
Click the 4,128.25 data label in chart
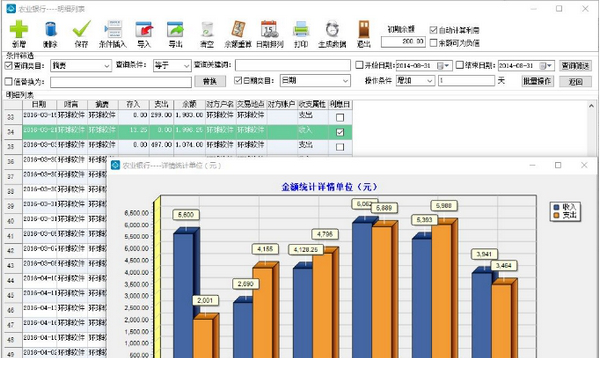[306, 250]
